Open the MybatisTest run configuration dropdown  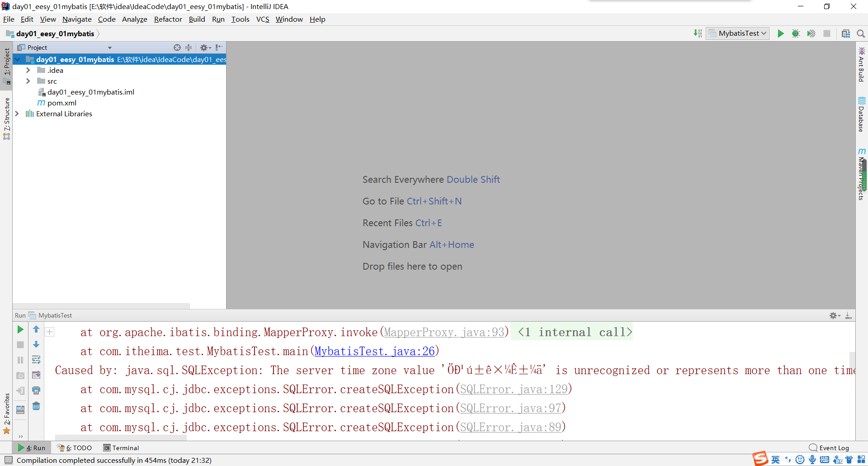[x=738, y=33]
